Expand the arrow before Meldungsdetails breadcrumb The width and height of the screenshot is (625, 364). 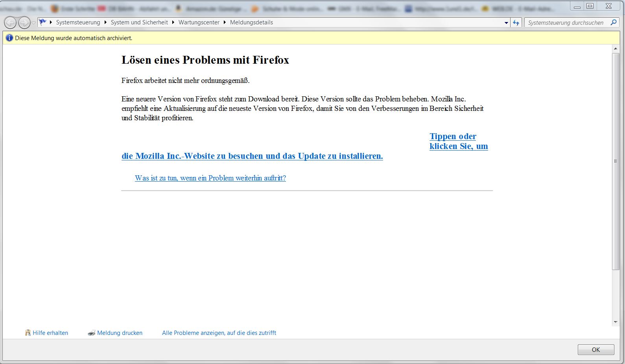point(225,22)
